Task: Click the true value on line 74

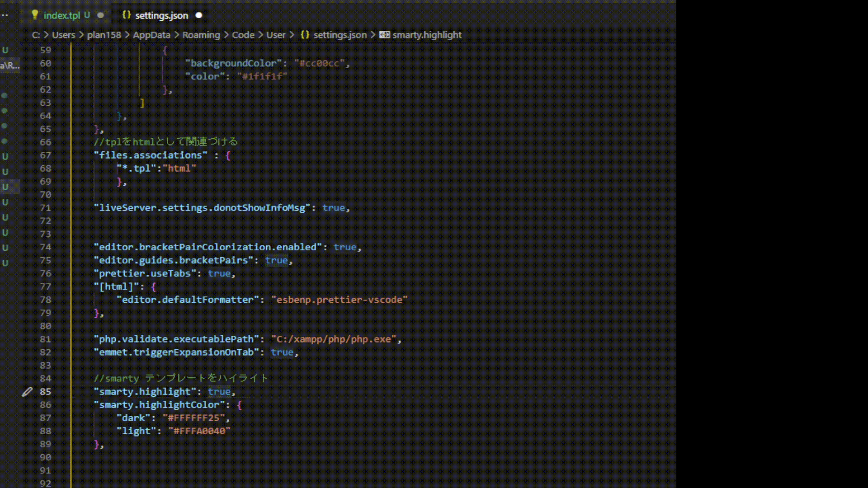Action: coord(345,247)
